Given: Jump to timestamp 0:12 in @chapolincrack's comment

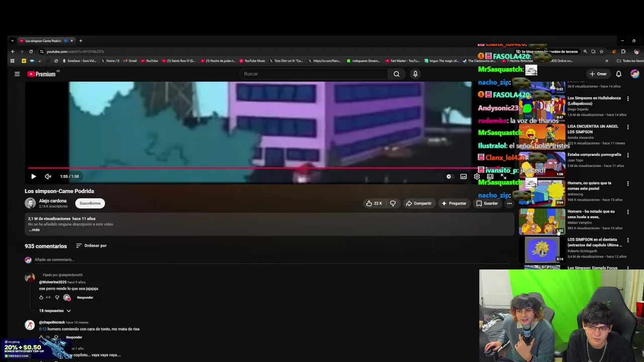Looking at the screenshot, I should tap(43, 329).
